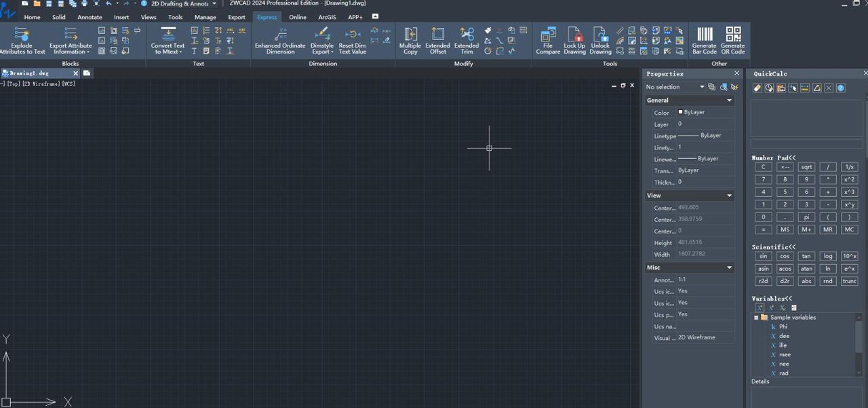Click the Color ByLayer swatch in Properties

click(x=680, y=112)
